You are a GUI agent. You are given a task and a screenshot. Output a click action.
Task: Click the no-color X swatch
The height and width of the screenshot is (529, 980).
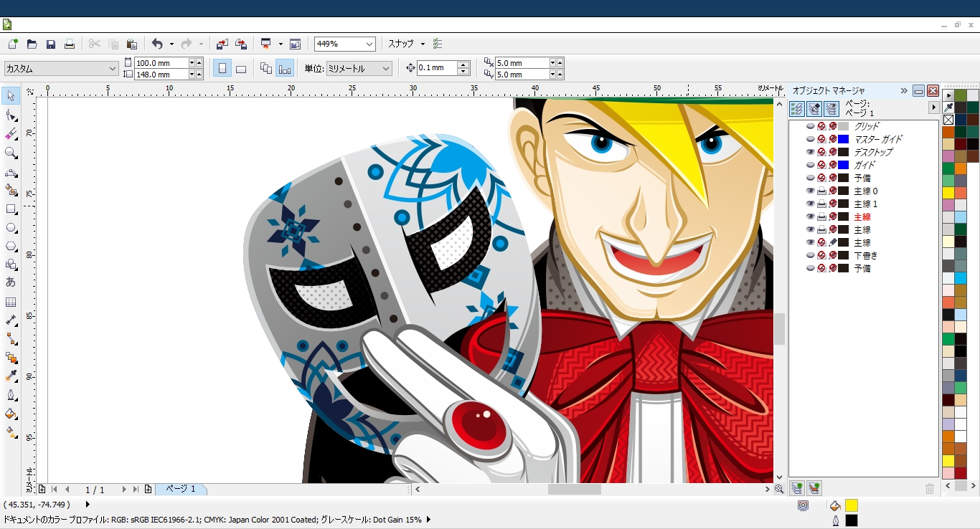point(948,120)
